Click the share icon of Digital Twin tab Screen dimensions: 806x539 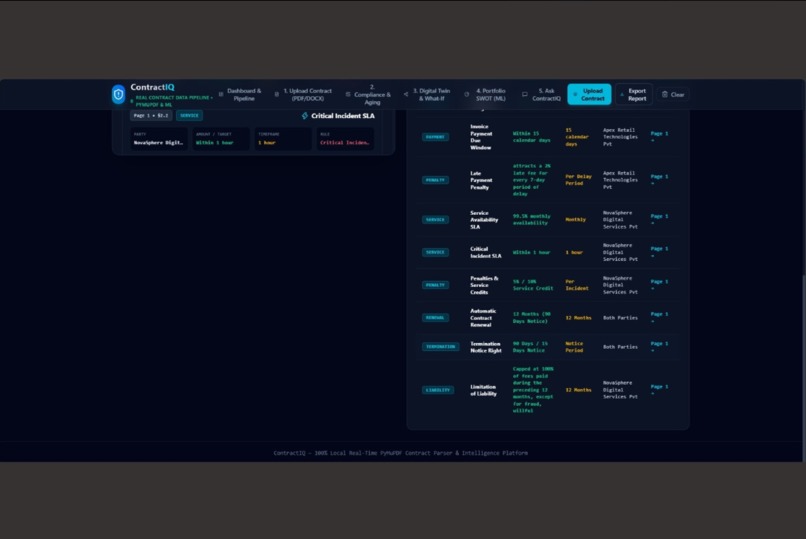(406, 95)
